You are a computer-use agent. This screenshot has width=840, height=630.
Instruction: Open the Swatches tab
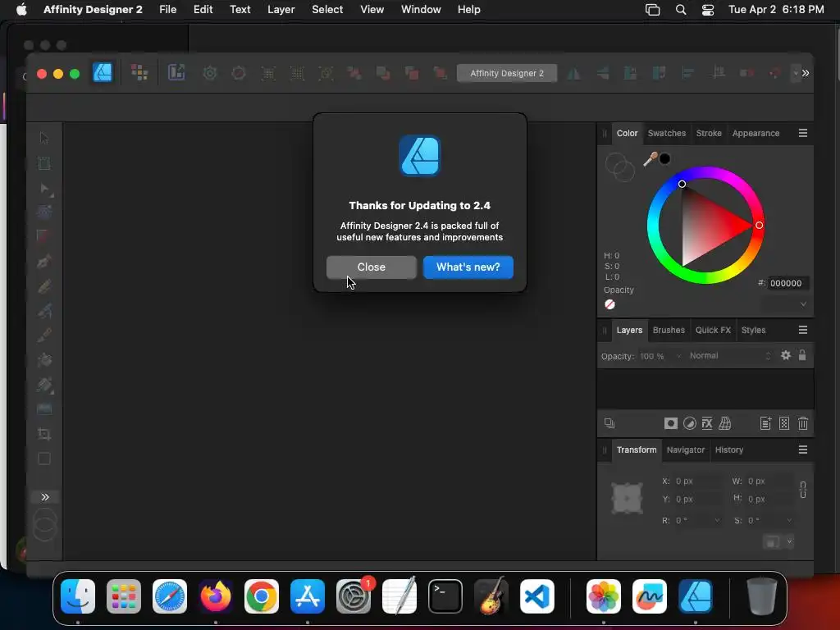pos(666,133)
